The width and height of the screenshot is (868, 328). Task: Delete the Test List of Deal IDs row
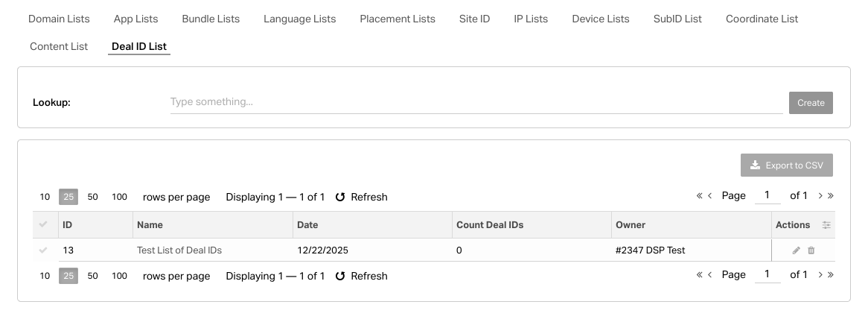coord(811,250)
